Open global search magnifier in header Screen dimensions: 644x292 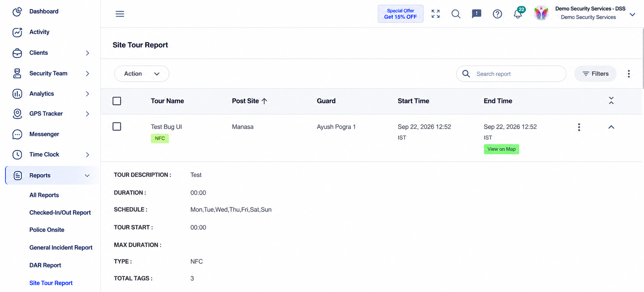coord(456,14)
